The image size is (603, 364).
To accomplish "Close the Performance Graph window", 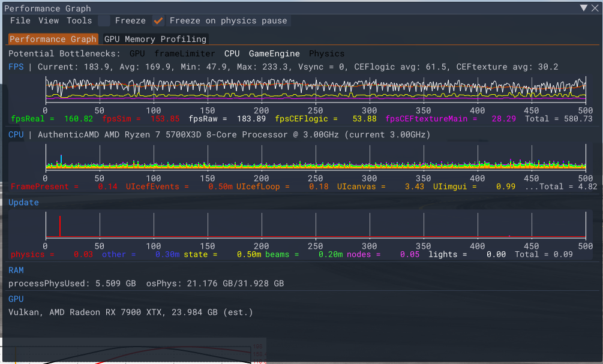I will [x=595, y=8].
